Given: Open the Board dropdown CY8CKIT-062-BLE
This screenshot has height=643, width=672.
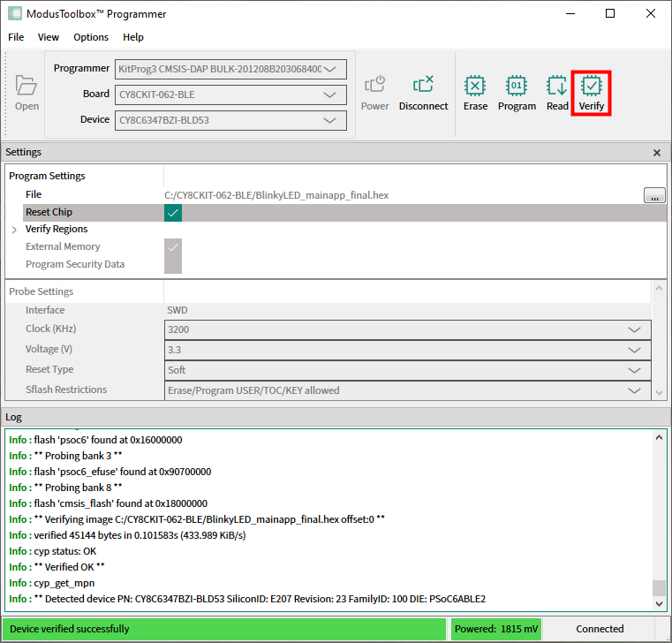Looking at the screenshot, I should tap(230, 95).
